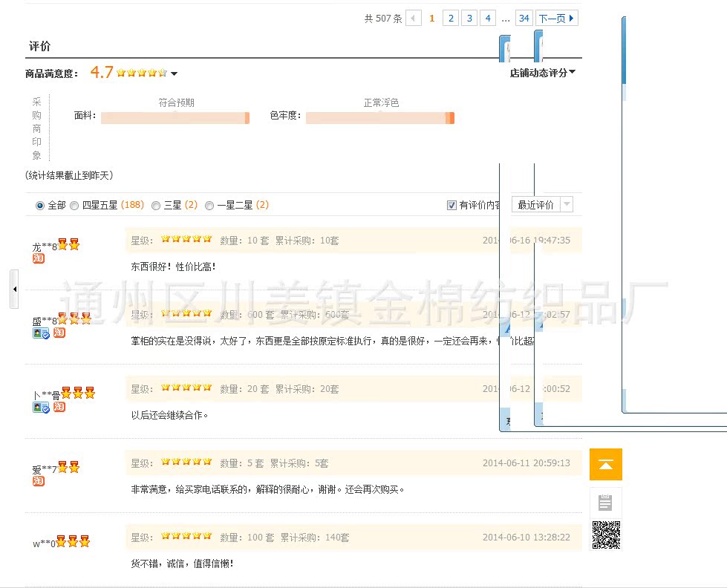Select the 四星五星 (188) radio button

click(x=74, y=206)
